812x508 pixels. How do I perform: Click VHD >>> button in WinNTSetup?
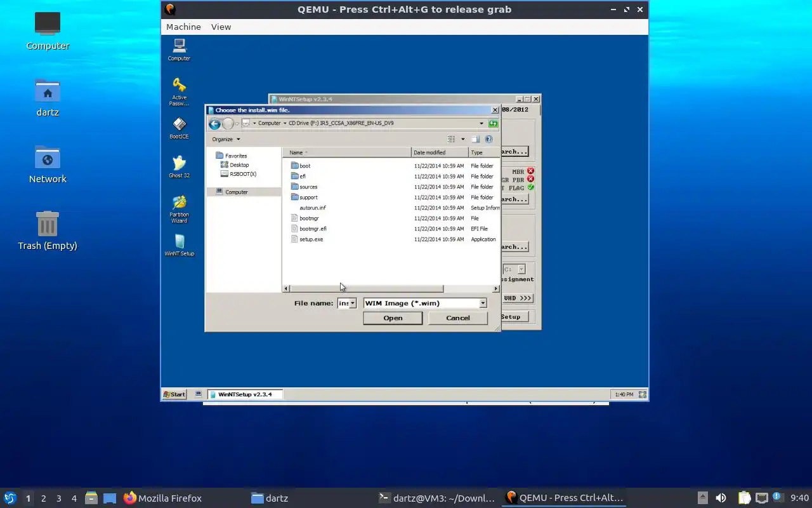[518, 298]
